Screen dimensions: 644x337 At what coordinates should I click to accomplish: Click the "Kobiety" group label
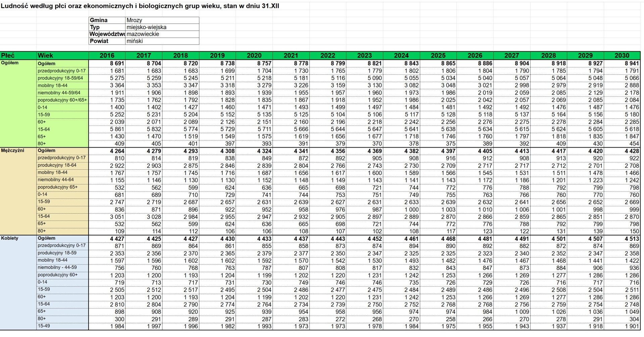tap(10, 238)
